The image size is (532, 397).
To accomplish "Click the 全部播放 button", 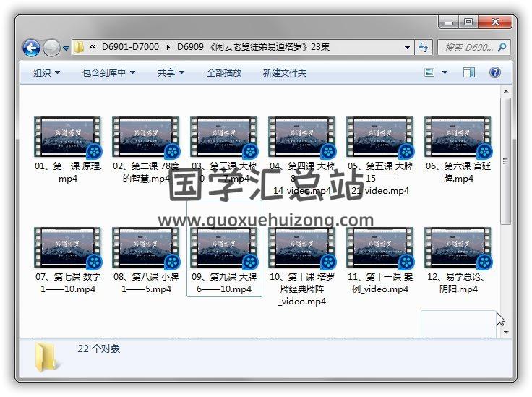I will [x=224, y=73].
